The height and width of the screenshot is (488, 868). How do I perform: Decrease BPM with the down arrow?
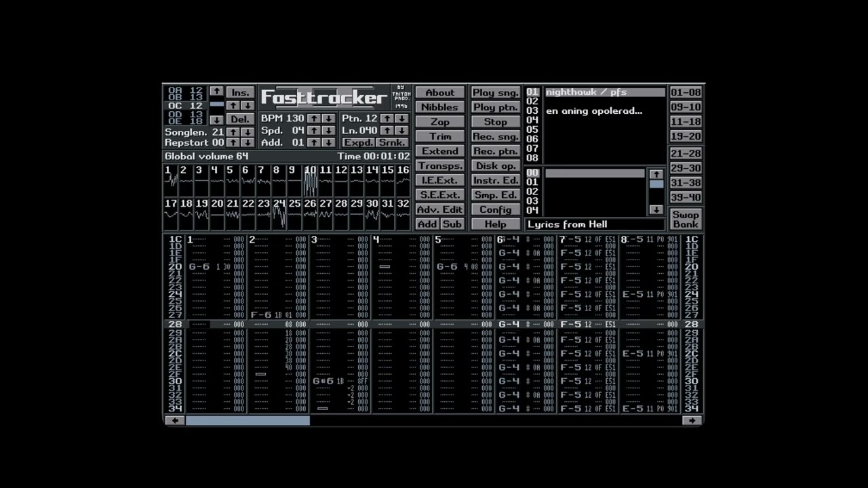pos(328,118)
